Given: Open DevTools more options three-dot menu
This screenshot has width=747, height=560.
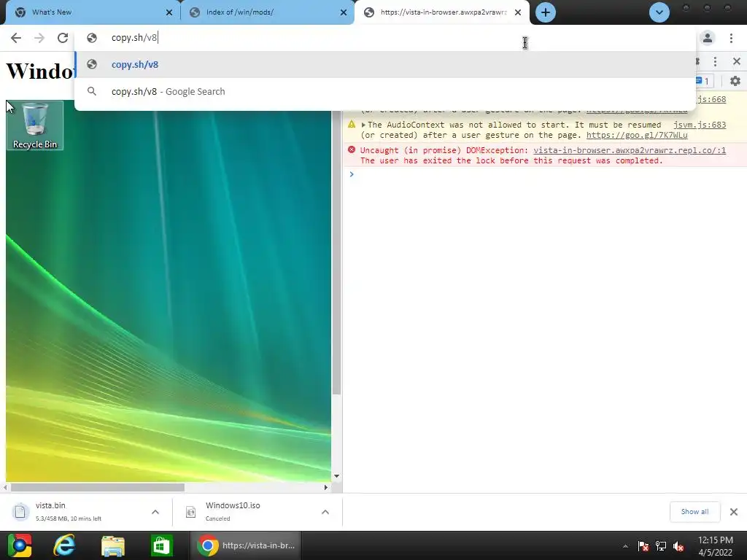Looking at the screenshot, I should (715, 61).
